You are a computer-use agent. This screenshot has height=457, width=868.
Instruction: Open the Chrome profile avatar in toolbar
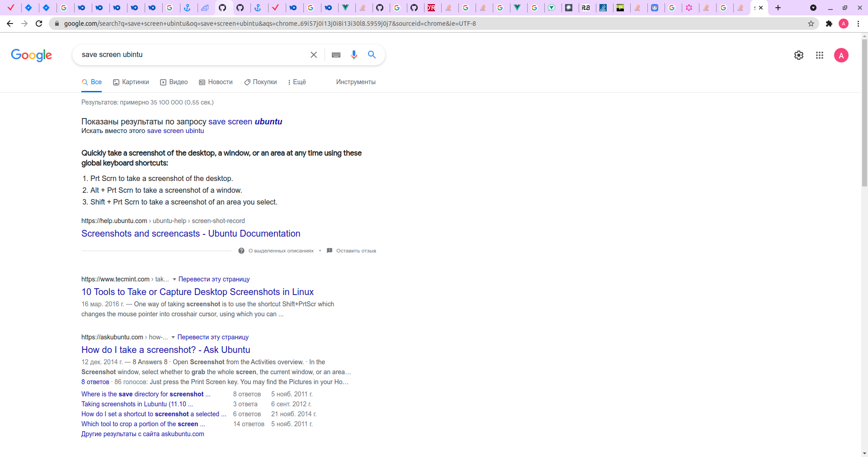[844, 24]
